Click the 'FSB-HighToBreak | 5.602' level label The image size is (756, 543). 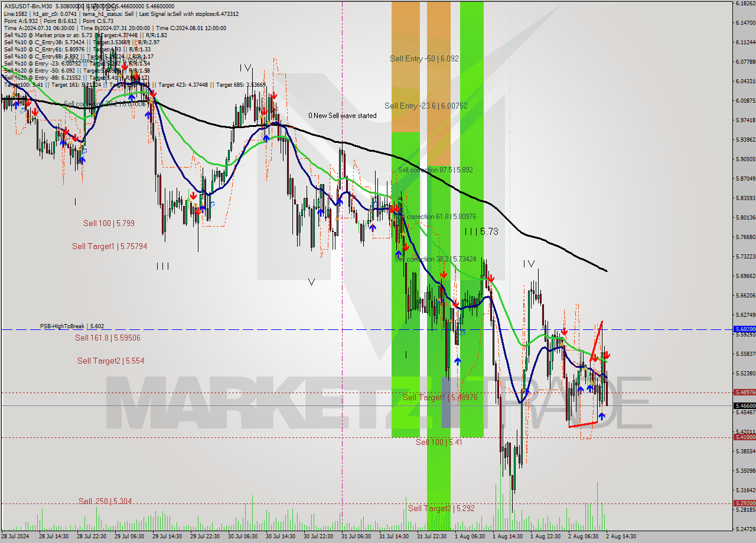coord(72,326)
